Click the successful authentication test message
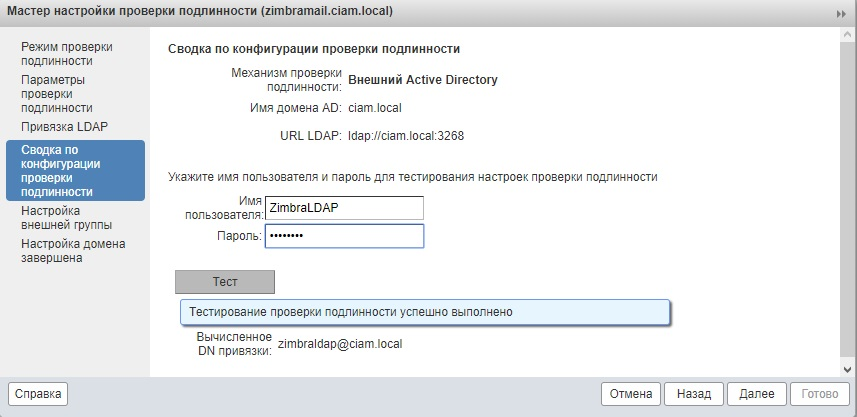 point(424,312)
